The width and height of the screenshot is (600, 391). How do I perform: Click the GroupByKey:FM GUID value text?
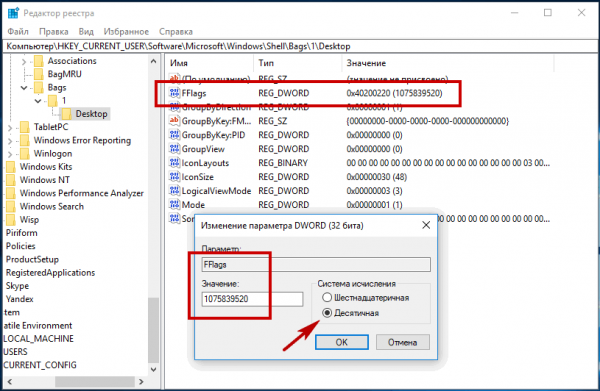click(427, 121)
